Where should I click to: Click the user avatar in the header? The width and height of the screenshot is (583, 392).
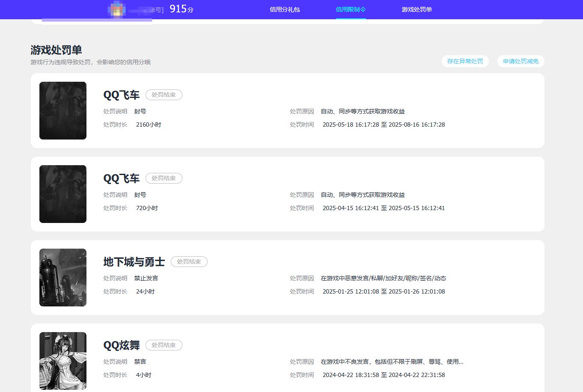(x=117, y=9)
